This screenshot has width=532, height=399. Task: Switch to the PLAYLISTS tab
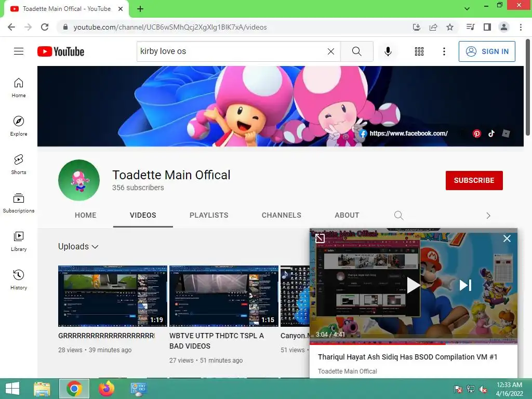(x=209, y=215)
